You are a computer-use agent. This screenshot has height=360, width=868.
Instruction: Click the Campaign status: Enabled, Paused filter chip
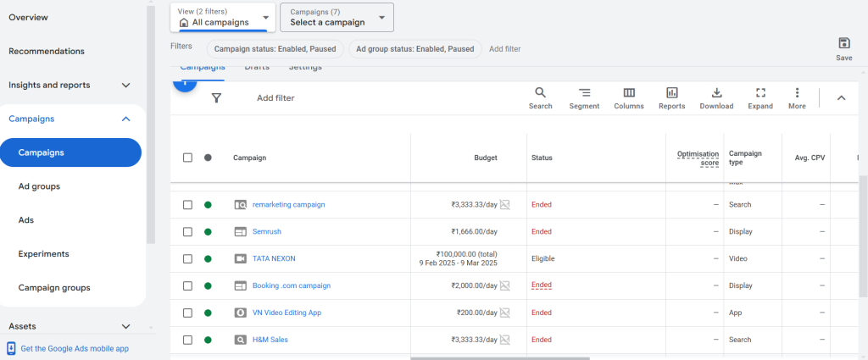275,48
